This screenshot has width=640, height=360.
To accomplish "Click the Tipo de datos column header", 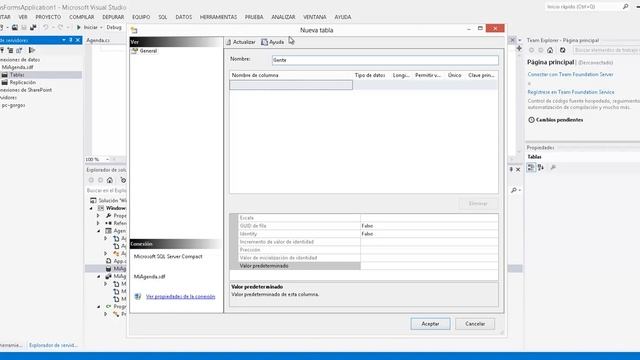I will pos(370,75).
